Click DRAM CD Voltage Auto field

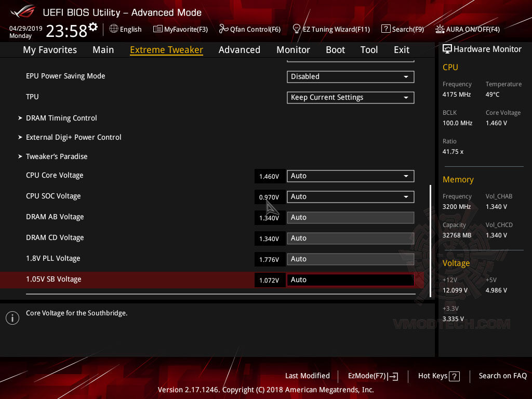tap(351, 238)
